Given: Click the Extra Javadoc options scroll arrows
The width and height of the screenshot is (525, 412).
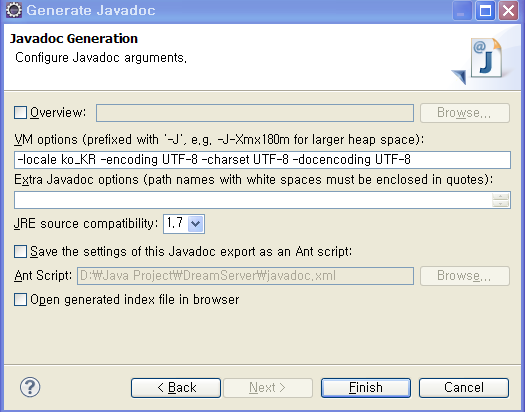Looking at the screenshot, I should [501, 200].
